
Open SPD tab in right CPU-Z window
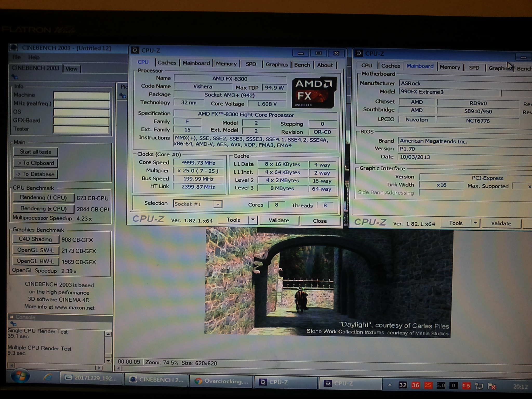474,68
